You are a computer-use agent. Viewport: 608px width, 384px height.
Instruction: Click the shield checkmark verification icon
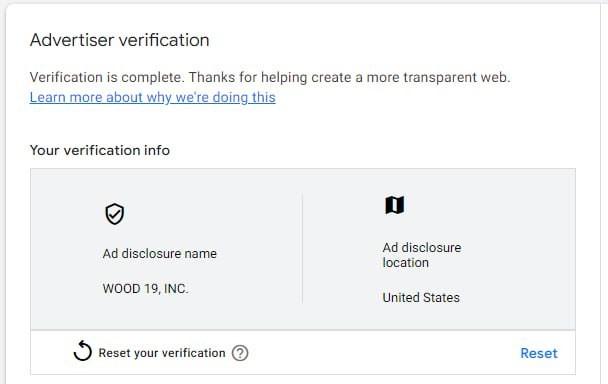click(x=114, y=214)
